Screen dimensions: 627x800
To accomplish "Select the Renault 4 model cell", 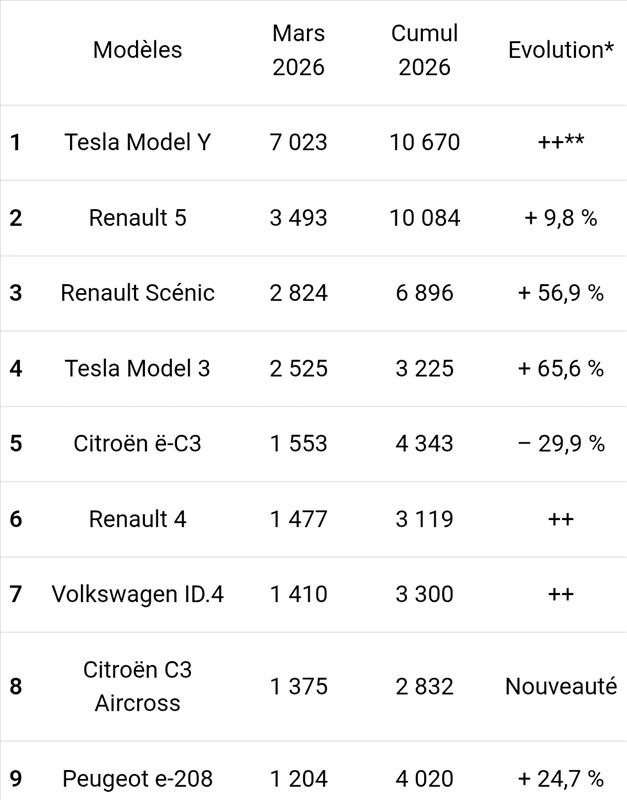I will coord(137,519).
